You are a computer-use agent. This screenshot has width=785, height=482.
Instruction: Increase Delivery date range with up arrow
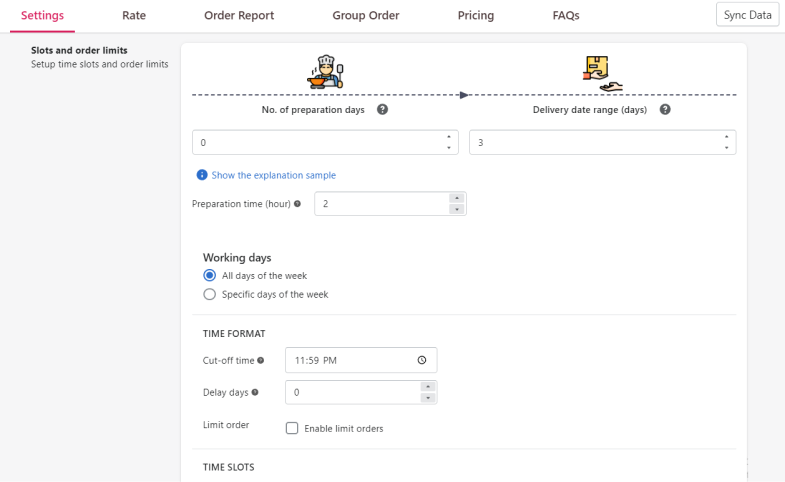[726, 137]
